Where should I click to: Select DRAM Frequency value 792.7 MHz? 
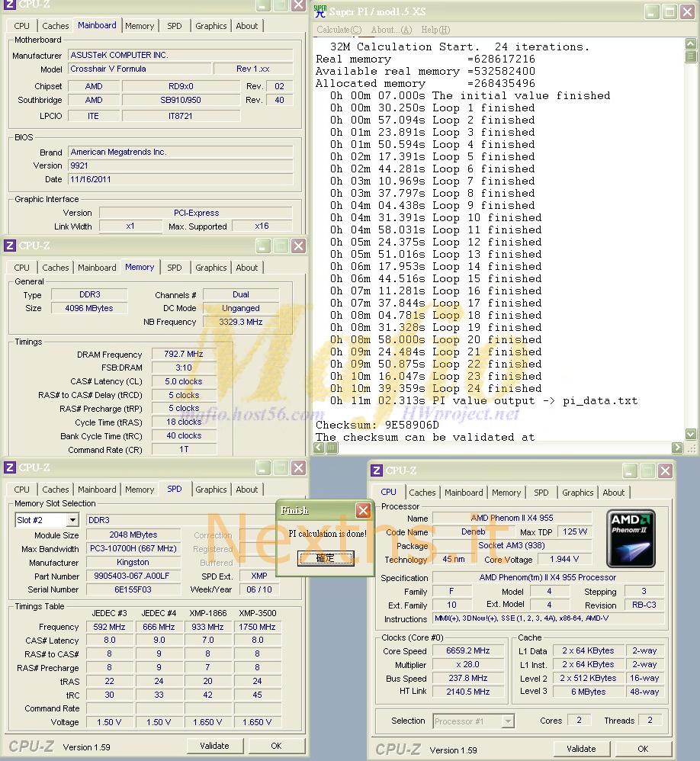[184, 354]
